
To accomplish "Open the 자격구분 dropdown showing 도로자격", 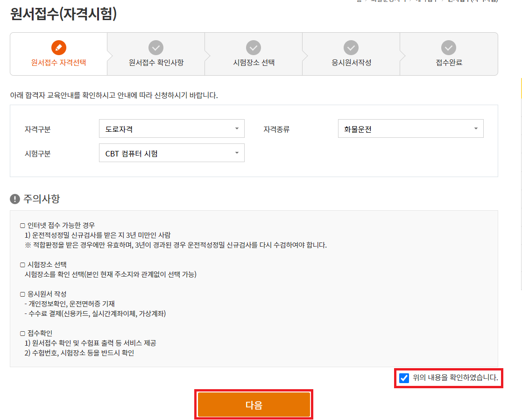I will pyautogui.click(x=171, y=128).
